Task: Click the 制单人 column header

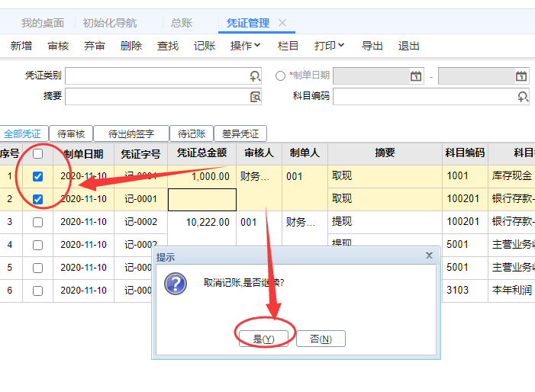Action: coord(305,153)
